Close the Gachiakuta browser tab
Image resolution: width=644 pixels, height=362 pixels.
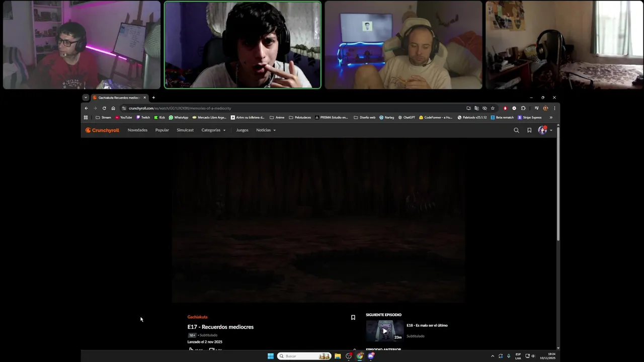click(x=144, y=98)
